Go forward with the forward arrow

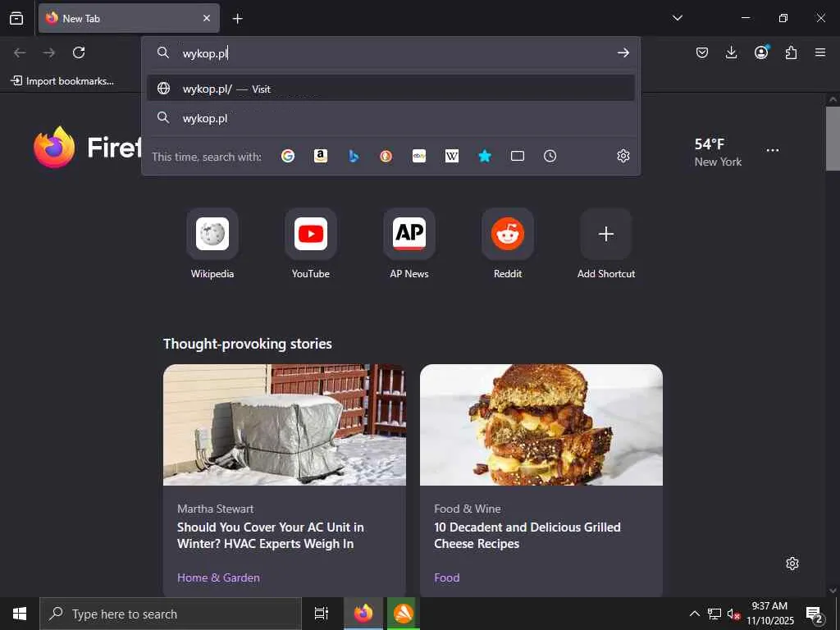[48, 52]
